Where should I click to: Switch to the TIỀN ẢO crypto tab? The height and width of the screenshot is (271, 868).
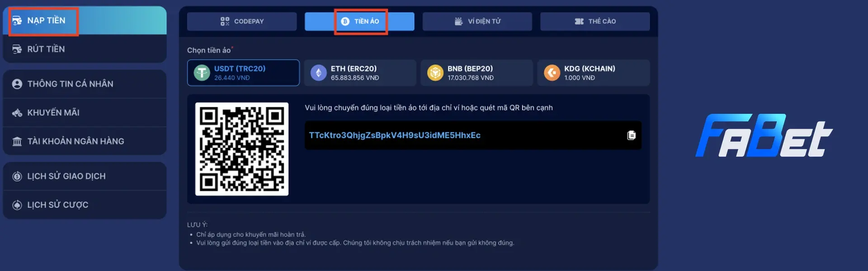359,21
